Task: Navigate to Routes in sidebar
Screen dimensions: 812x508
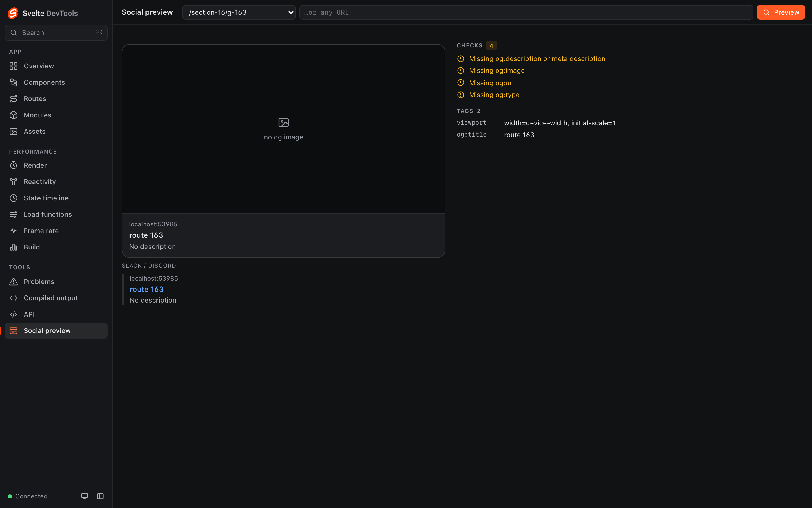Action: click(x=56, y=99)
